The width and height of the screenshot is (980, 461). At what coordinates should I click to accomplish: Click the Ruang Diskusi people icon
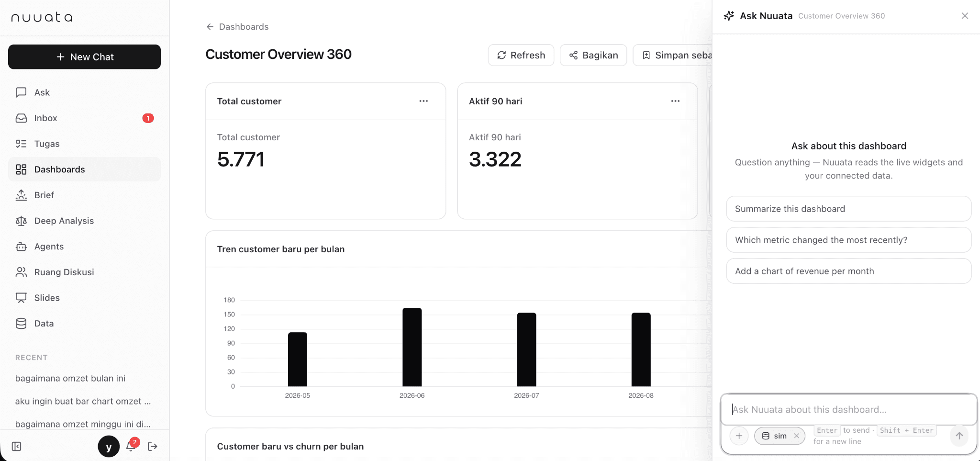click(x=21, y=272)
